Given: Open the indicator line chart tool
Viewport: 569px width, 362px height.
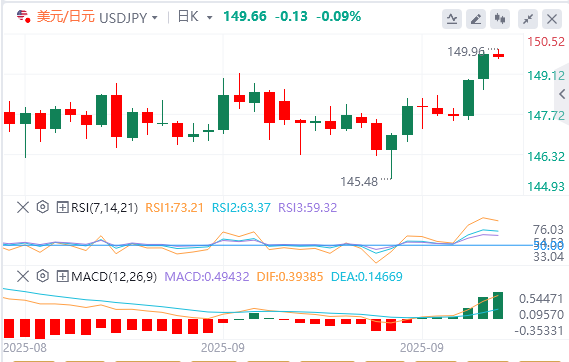Looking at the screenshot, I should click(452, 19).
